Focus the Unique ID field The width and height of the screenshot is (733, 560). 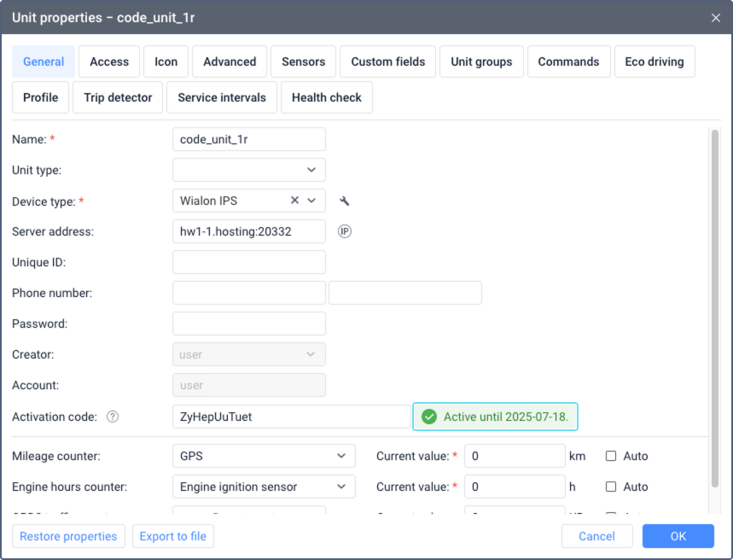(x=249, y=262)
